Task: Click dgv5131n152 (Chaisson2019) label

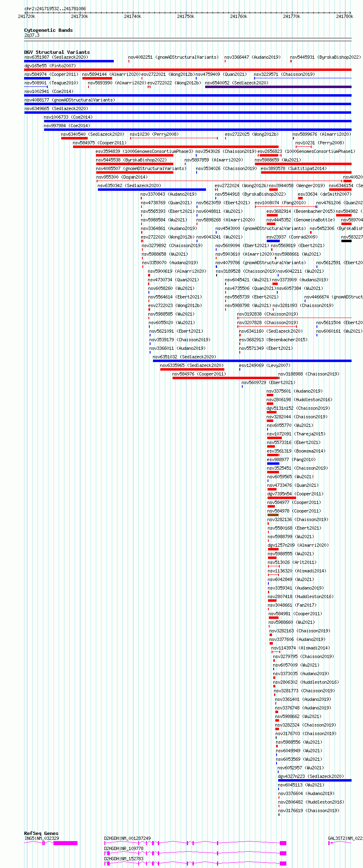Action: click(x=298, y=408)
